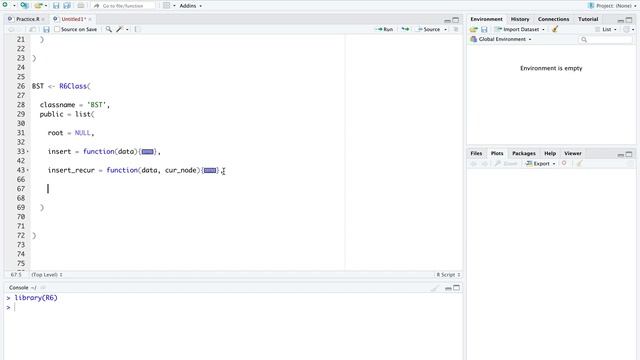Minimize the source editor pane
This screenshot has width=640, height=360.
[x=447, y=20]
